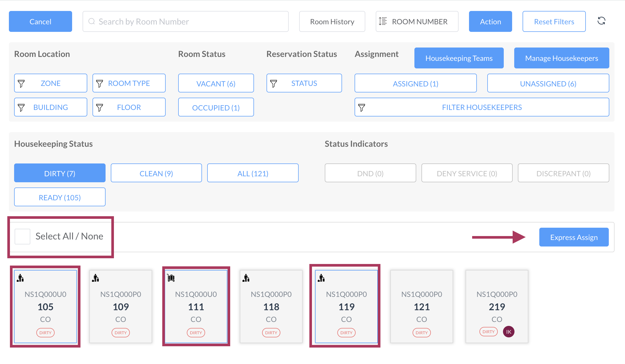Open the FILTER HOUSEKEEPERS dropdown
Image resolution: width=625 pixels, height=364 pixels.
pyautogui.click(x=482, y=107)
